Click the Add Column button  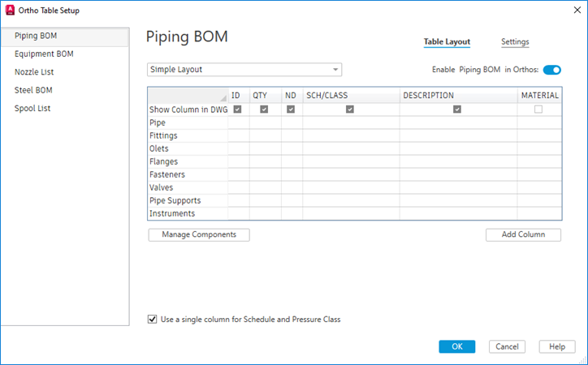point(523,234)
